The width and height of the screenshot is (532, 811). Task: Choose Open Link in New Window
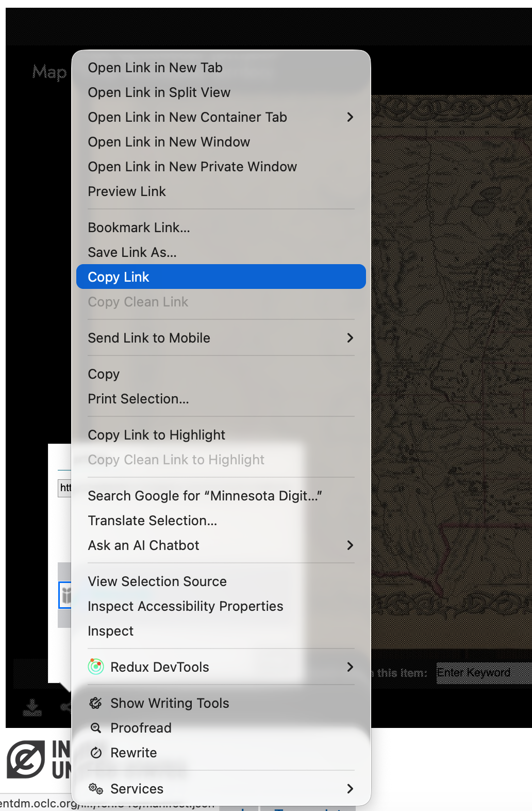221,142
